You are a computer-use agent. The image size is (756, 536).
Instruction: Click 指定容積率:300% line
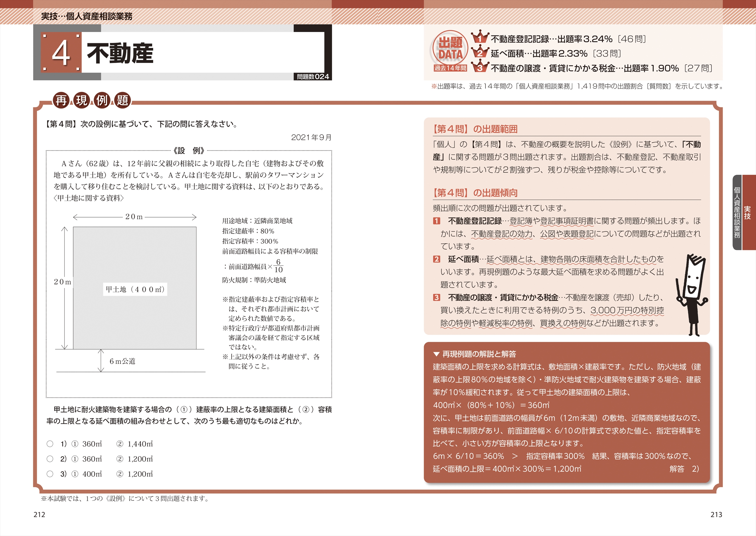point(250,241)
